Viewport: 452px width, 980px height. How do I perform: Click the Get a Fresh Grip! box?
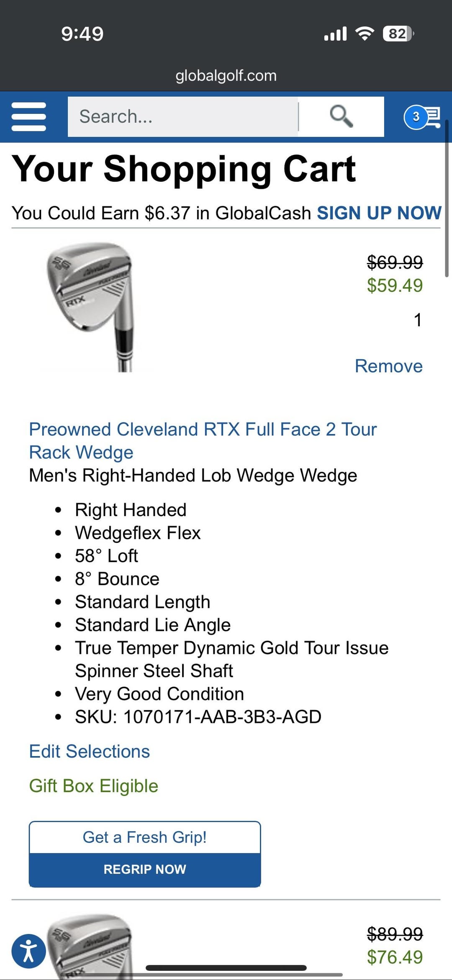click(145, 837)
